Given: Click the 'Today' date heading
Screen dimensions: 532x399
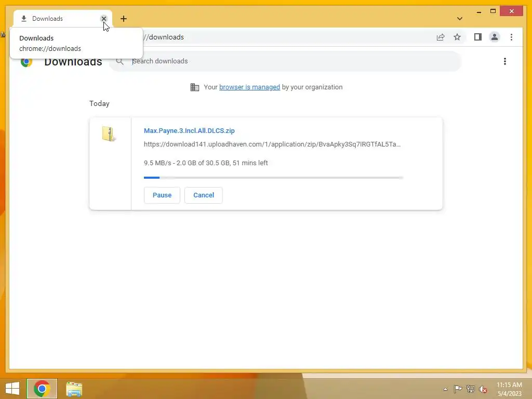Looking at the screenshot, I should click(x=99, y=103).
